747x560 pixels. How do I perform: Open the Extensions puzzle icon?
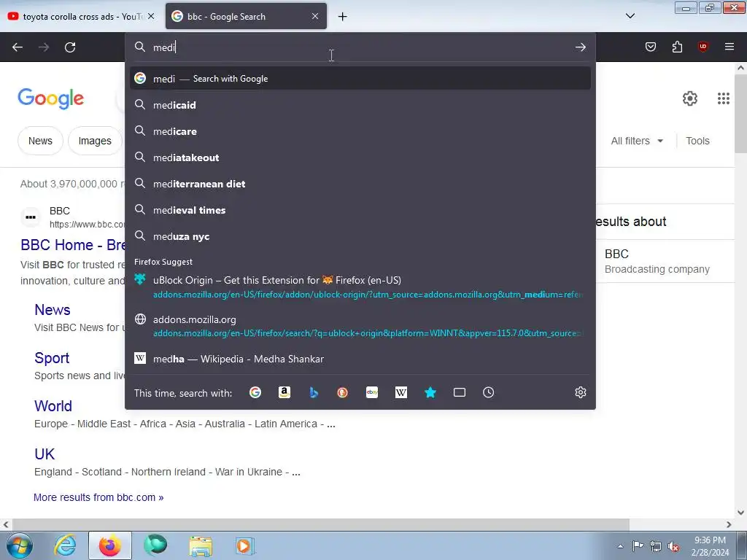677,47
